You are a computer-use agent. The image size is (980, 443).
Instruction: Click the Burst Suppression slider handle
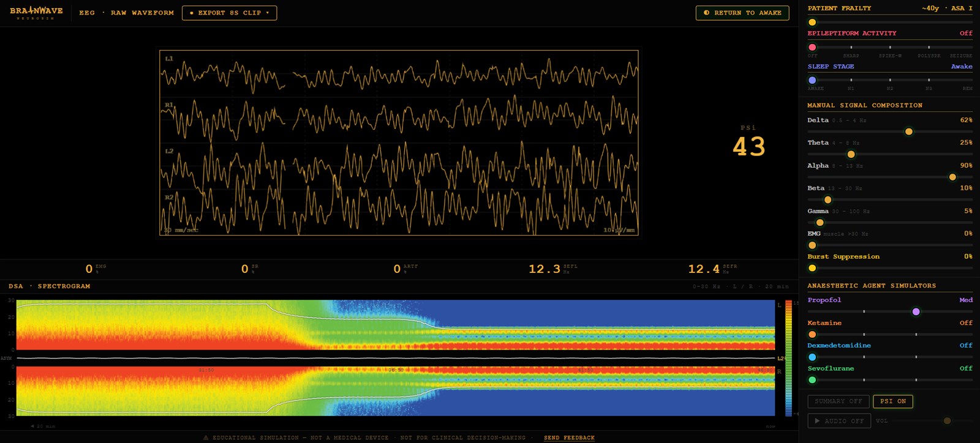pyautogui.click(x=812, y=268)
